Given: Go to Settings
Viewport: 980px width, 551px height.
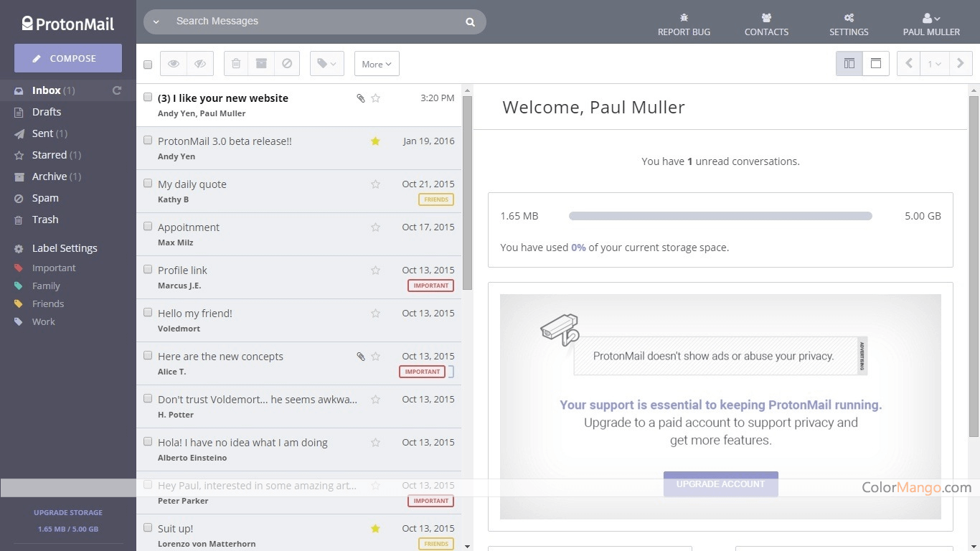Looking at the screenshot, I should 849,24.
